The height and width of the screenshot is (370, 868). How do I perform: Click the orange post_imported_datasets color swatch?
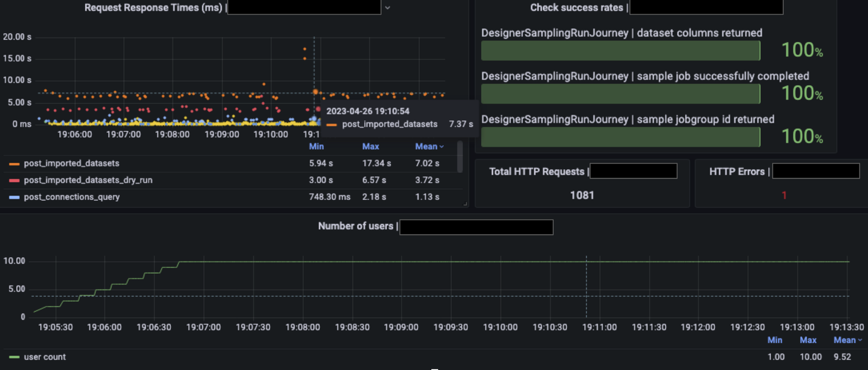pos(15,164)
